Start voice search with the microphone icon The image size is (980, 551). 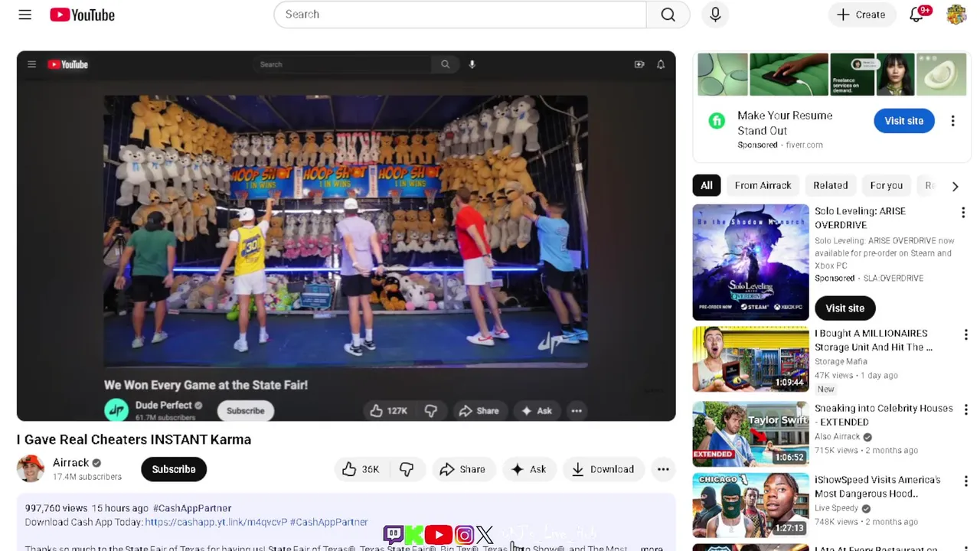(x=715, y=15)
